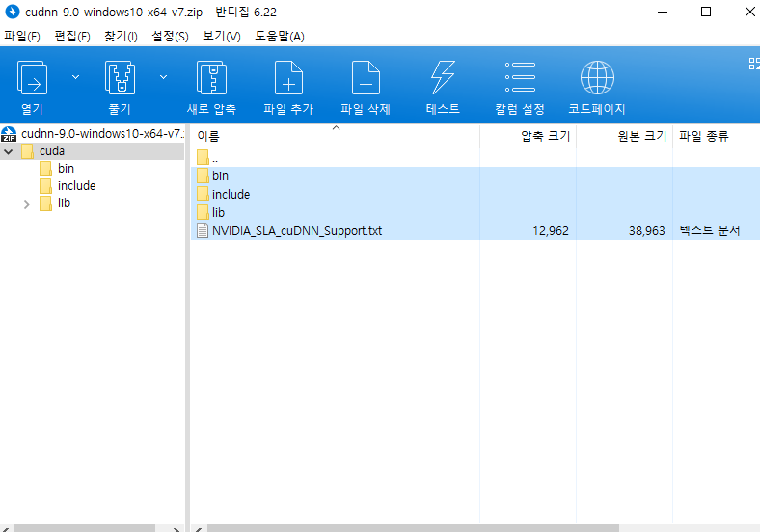Open the 도움말(A) menu
The image size is (760, 532).
tap(280, 37)
